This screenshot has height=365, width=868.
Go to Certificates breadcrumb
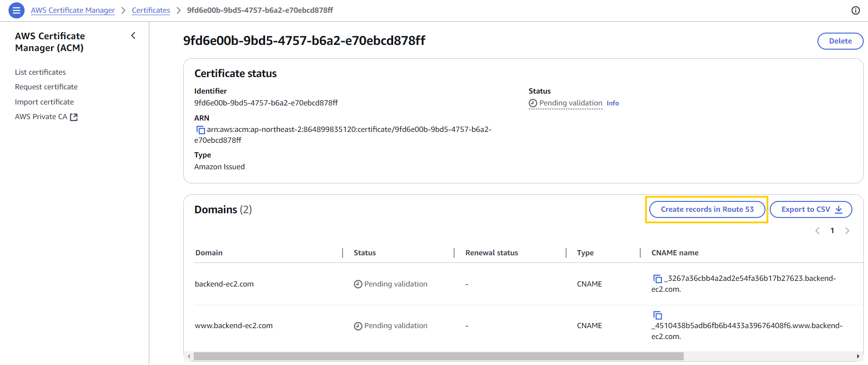coord(151,10)
